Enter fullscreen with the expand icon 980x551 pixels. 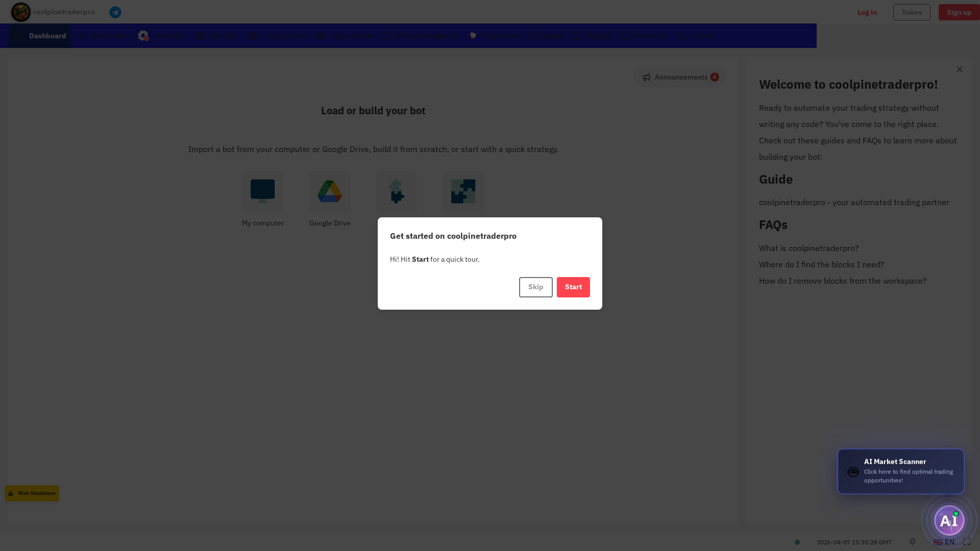coord(967,541)
